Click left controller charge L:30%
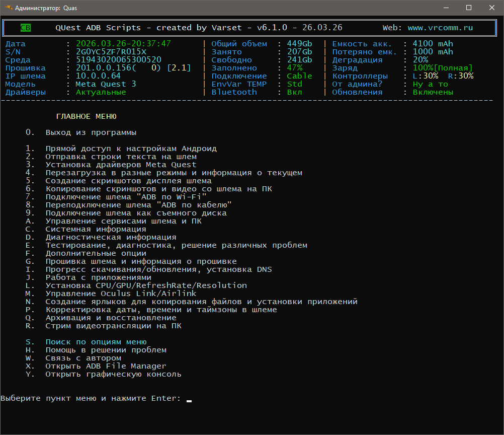The image size is (504, 435). pos(425,76)
